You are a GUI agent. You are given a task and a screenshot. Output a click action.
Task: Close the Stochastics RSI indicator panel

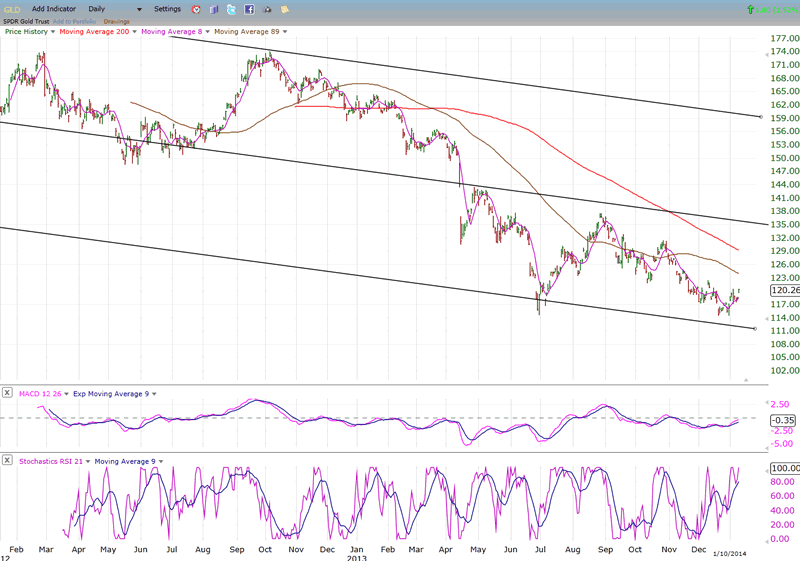pyautogui.click(x=8, y=460)
